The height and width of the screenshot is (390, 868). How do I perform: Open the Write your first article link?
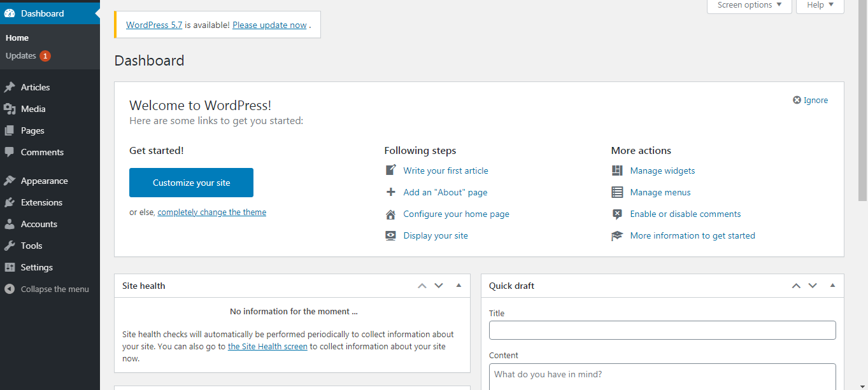(446, 171)
